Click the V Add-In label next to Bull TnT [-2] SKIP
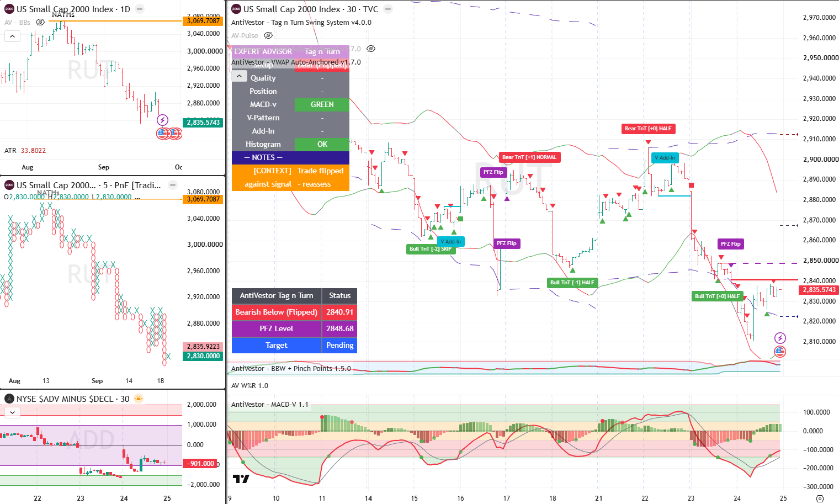 [451, 242]
